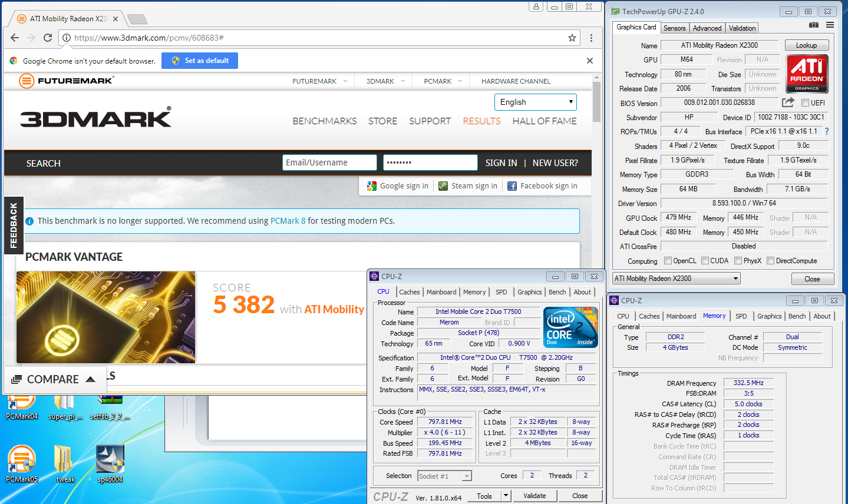Toggle the DirectCompute checkbox
The image size is (848, 504).
click(770, 261)
